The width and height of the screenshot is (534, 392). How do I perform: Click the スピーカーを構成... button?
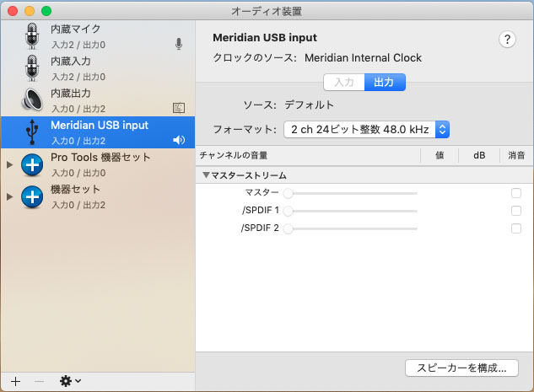(x=461, y=368)
